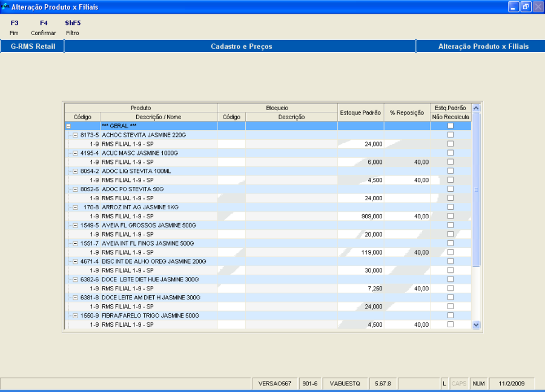This screenshot has height=392, width=545.
Task: Collapse ARROZ INT AG JASMINE 1KG node
Action: 75,207
